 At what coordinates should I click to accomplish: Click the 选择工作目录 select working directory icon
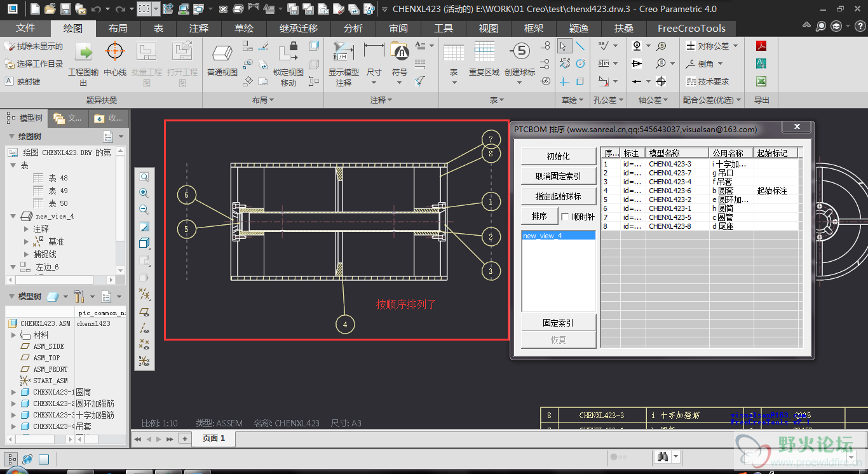pyautogui.click(x=9, y=64)
